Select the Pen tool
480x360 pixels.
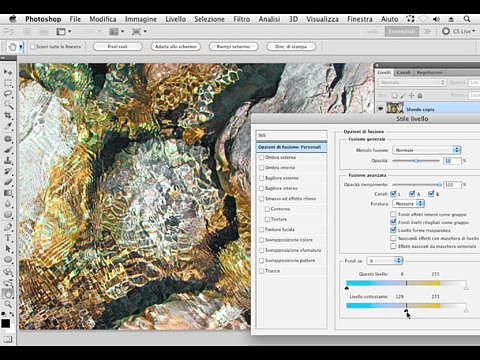click(8, 227)
